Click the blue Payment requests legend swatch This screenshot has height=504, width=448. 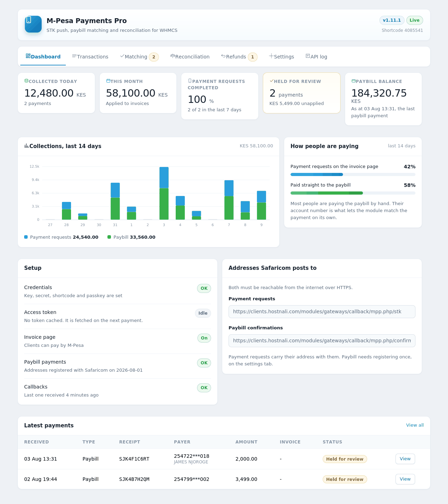(26, 237)
